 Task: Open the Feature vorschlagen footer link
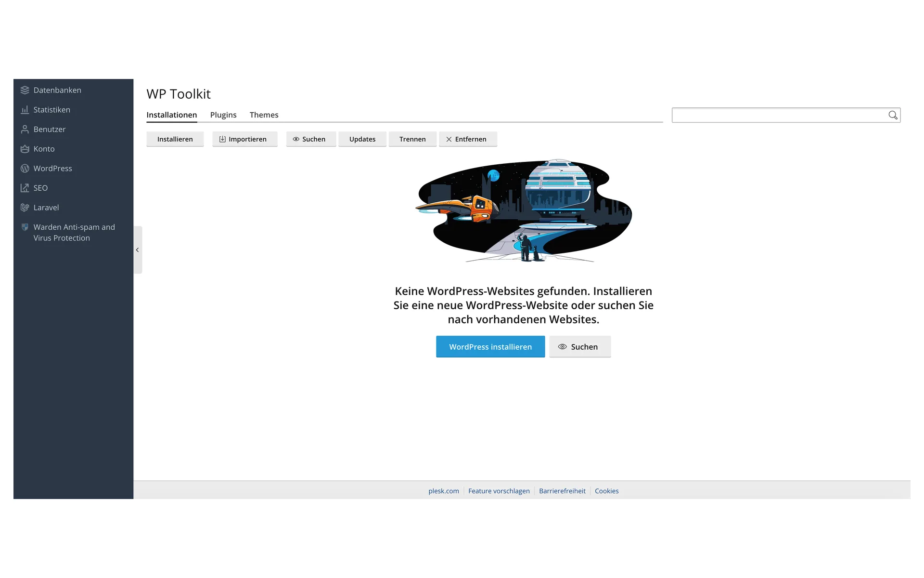point(499,491)
